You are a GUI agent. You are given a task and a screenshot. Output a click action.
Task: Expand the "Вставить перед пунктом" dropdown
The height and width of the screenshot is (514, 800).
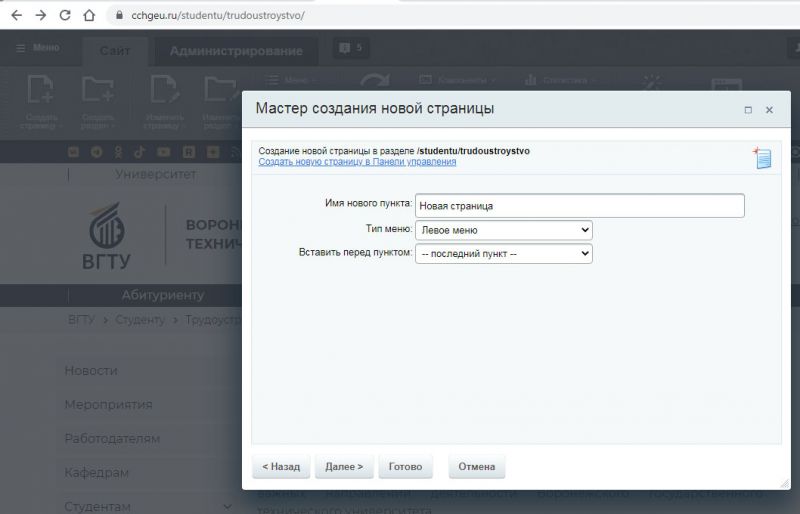tap(503, 254)
